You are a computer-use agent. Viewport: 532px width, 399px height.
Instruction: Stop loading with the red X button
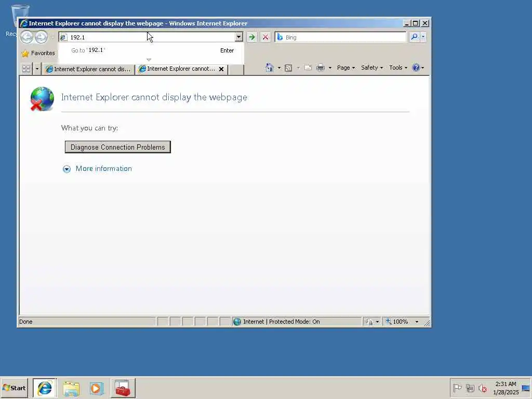click(265, 37)
